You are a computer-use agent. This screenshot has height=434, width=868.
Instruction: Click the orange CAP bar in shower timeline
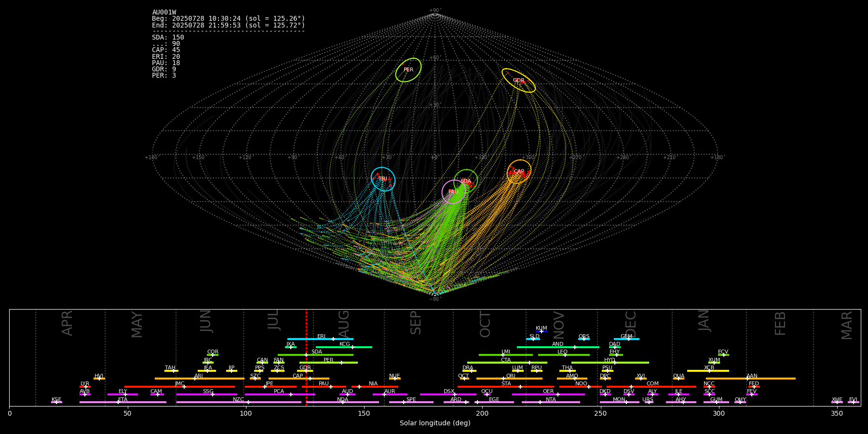pyautogui.click(x=299, y=379)
